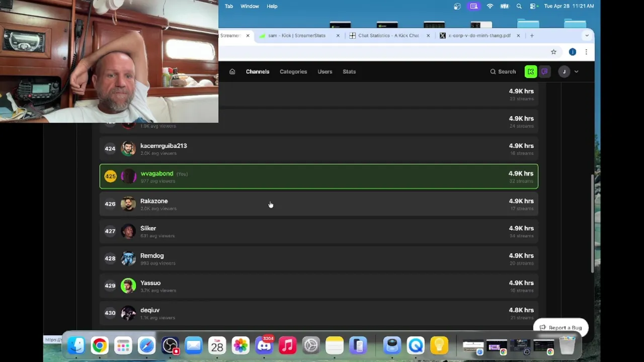Open QuickTime Player in the Dock
Image resolution: width=644 pixels, height=362 pixels.
[x=416, y=345]
